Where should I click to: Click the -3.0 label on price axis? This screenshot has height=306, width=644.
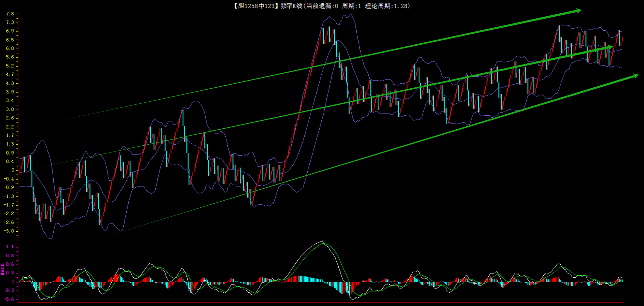[9, 231]
